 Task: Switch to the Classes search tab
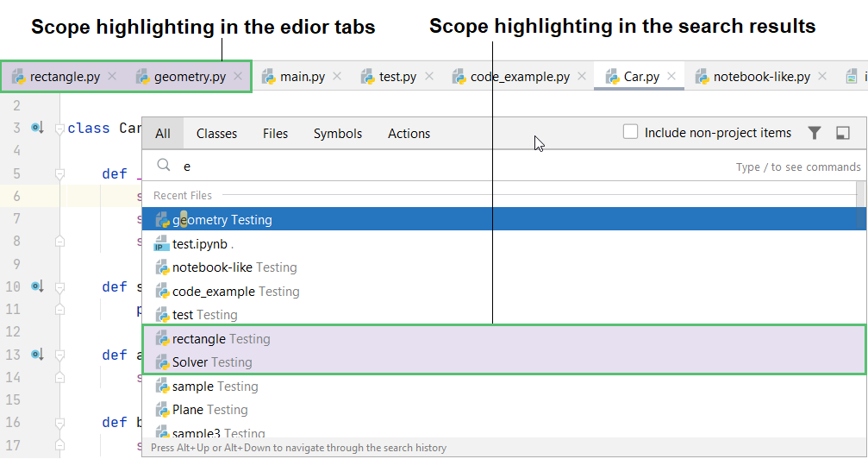pyautogui.click(x=216, y=134)
